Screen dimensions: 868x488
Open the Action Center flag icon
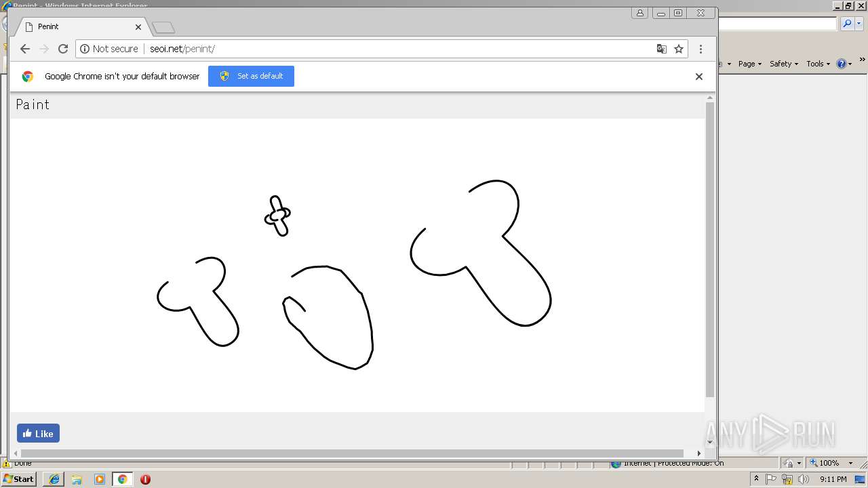pos(771,479)
